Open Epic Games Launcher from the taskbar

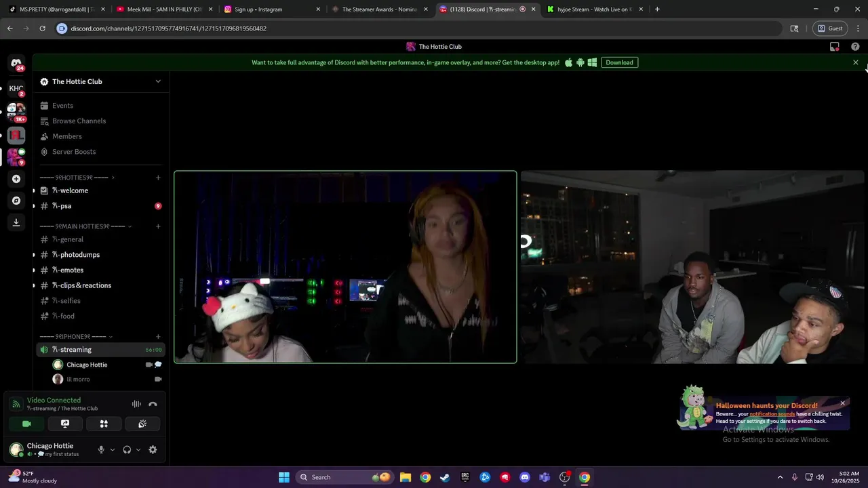[465, 477]
